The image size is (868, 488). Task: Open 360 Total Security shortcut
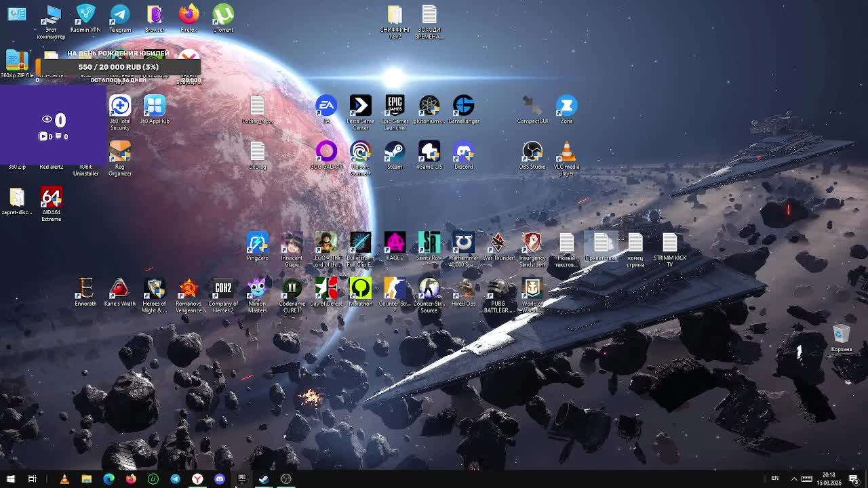120,113
